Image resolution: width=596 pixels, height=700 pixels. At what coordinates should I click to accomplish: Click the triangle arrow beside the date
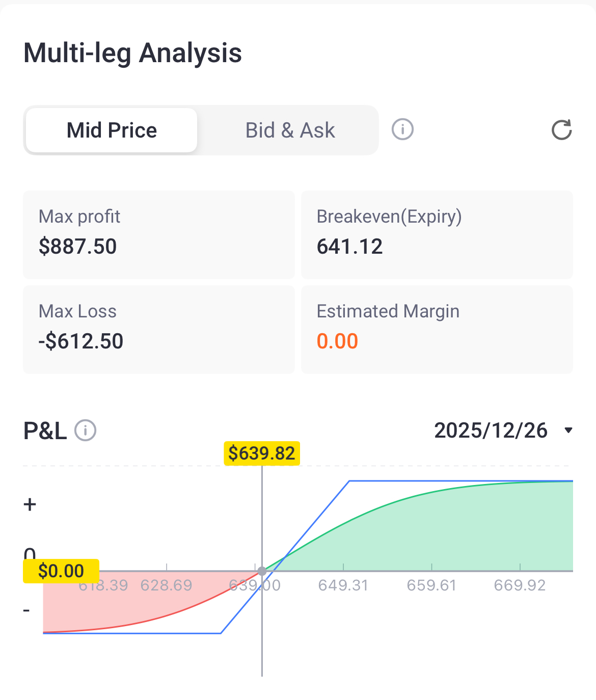coord(568,430)
